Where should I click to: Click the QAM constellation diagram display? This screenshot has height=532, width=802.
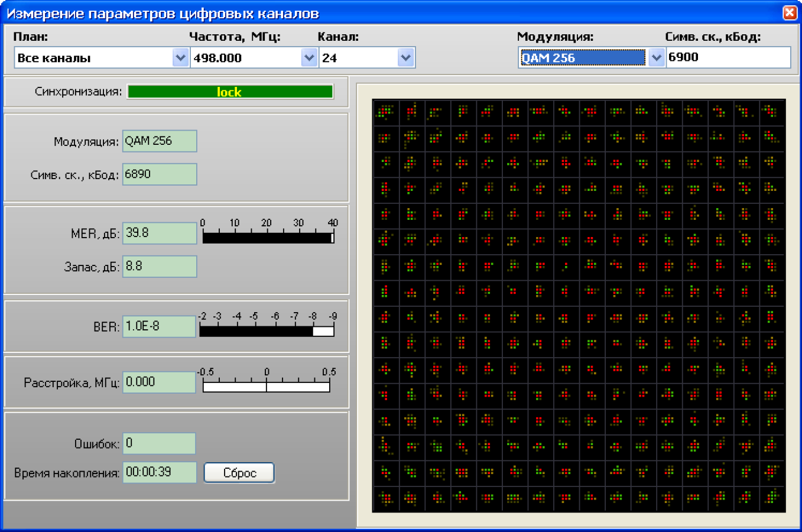579,306
